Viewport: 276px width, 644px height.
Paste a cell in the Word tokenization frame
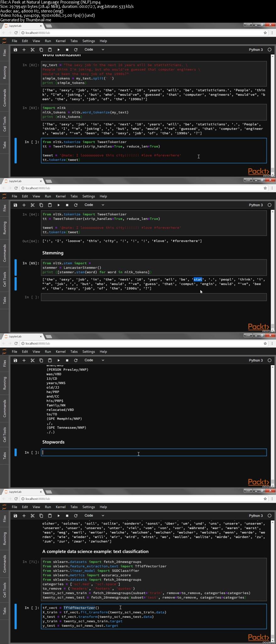[50, 50]
